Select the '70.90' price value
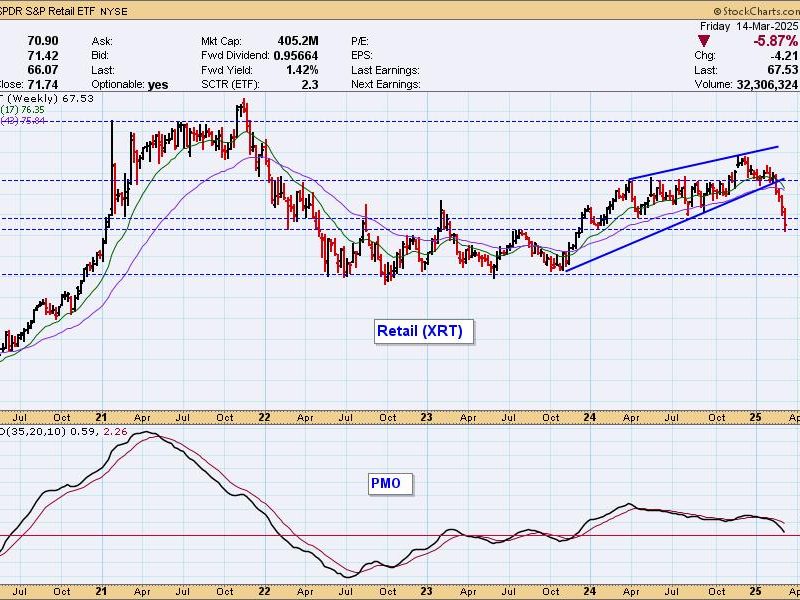 tap(43, 41)
